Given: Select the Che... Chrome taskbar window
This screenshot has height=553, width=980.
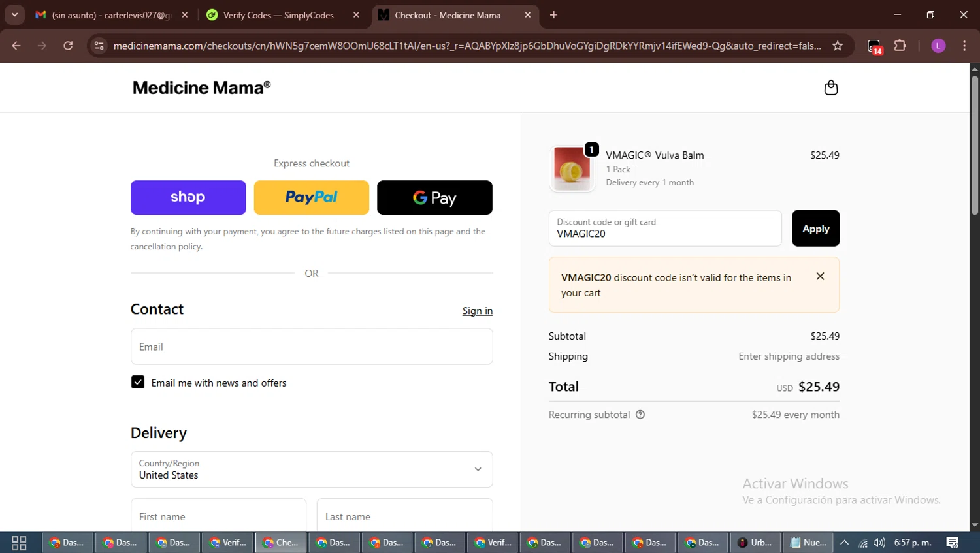Looking at the screenshot, I should coord(281,543).
